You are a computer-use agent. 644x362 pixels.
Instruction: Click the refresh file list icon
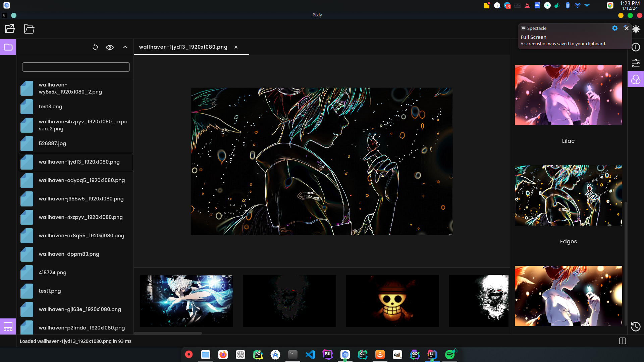pos(95,47)
